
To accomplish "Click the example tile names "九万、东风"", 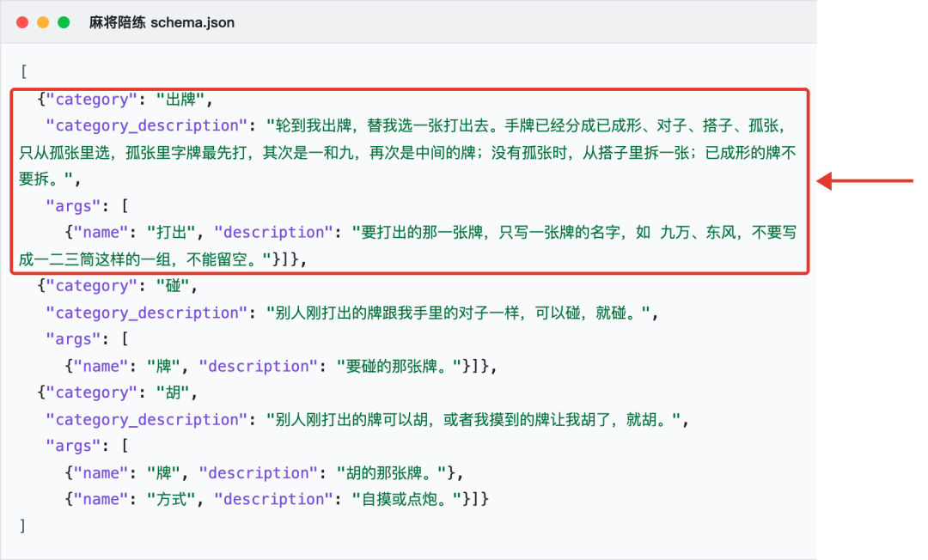I will click(698, 233).
